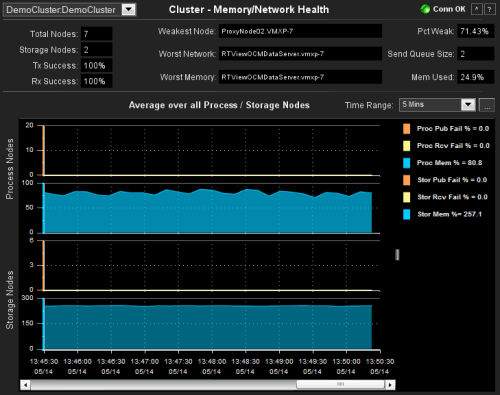Click the Storage Nodes value 2
This screenshot has height=395, width=500.
(x=96, y=50)
